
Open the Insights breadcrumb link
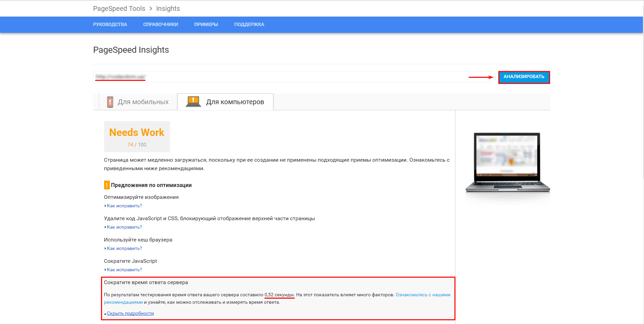tap(168, 8)
